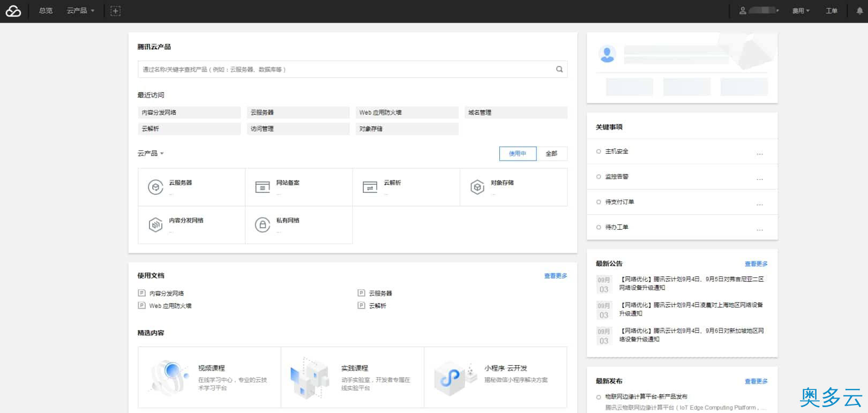Open announcement about 新加坡地区 network upgrade
Image resolution: width=868 pixels, height=413 pixels.
point(691,335)
